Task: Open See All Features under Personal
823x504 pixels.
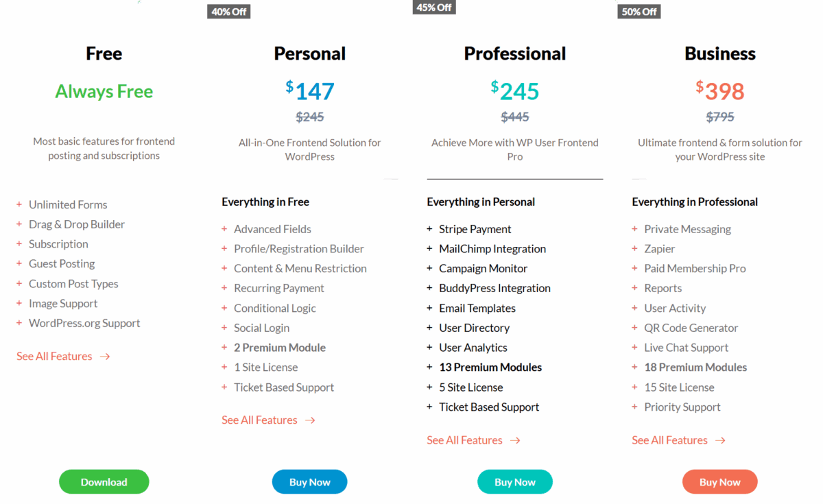Action: (x=268, y=420)
